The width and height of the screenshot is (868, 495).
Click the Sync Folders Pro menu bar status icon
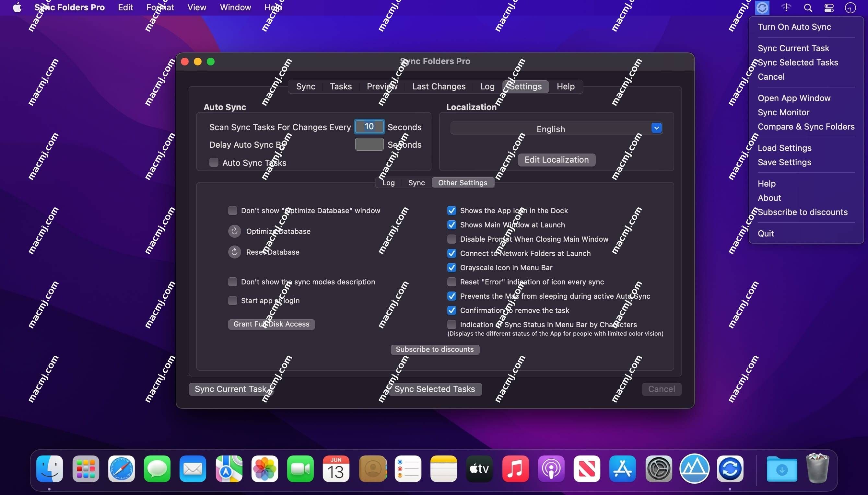762,7
